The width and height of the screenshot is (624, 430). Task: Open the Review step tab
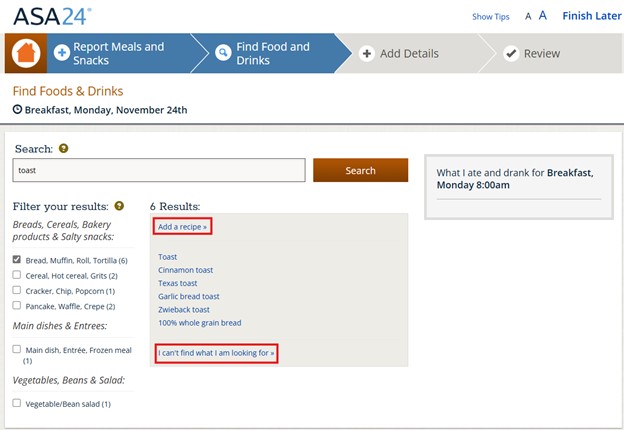tap(541, 54)
